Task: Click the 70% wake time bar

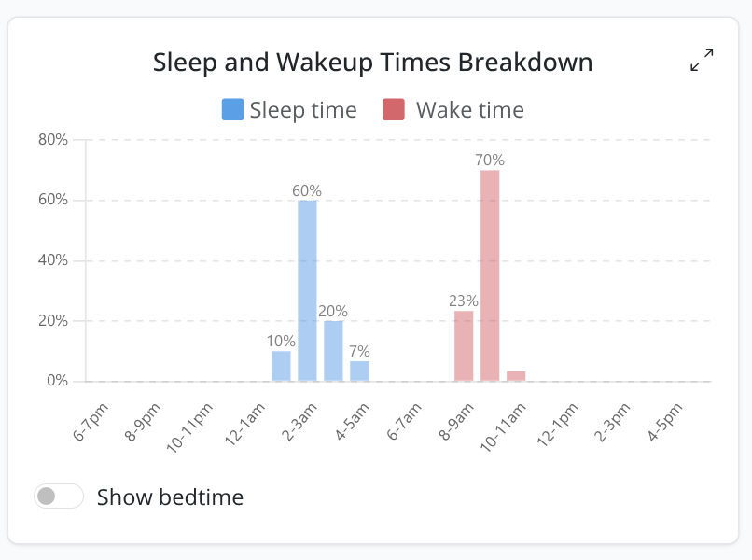Action: coord(490,275)
